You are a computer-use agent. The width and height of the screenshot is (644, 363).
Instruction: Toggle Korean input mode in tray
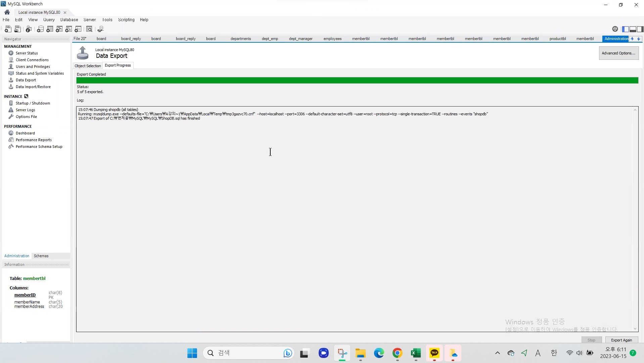[554, 353]
